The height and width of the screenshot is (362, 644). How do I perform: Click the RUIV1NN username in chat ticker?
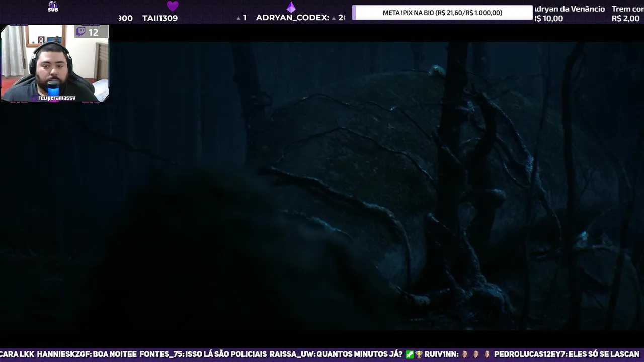pyautogui.click(x=441, y=354)
